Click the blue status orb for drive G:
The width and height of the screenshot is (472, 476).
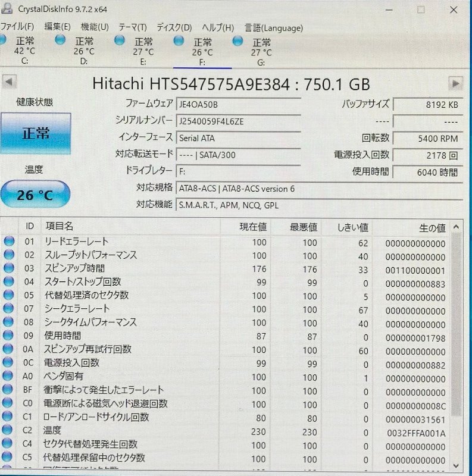point(238,40)
